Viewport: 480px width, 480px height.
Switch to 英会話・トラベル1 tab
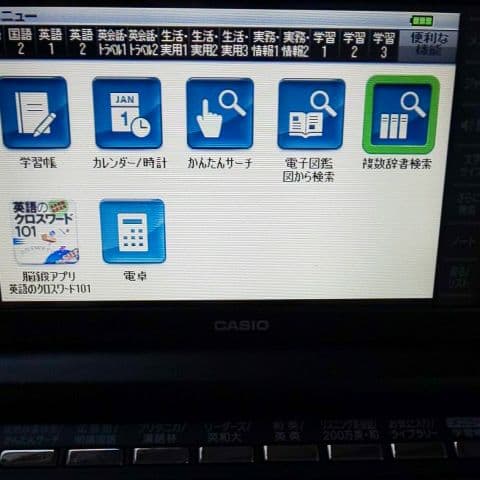[112, 43]
